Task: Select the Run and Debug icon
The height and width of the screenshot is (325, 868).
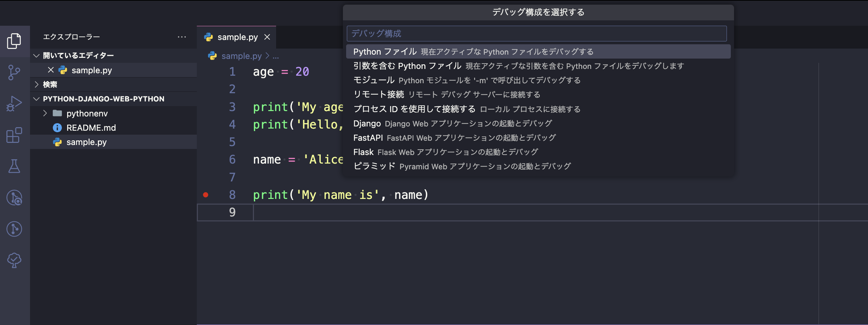Action: 14,104
